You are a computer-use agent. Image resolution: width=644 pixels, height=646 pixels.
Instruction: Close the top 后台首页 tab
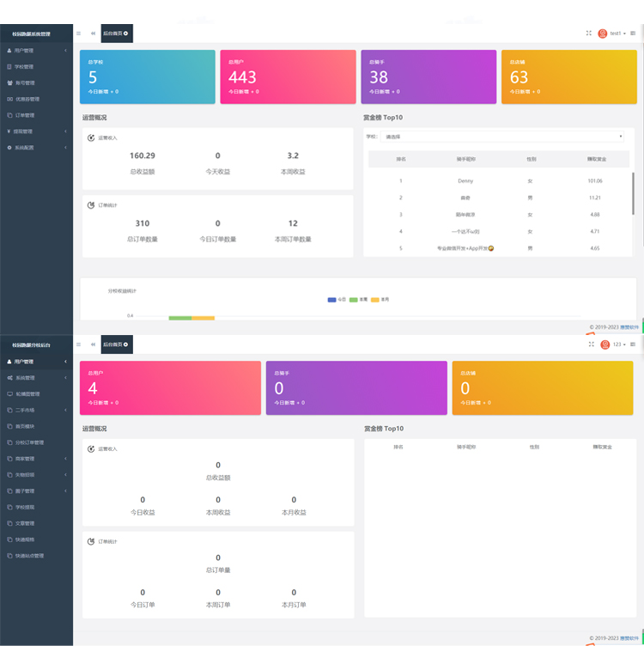[x=126, y=34]
